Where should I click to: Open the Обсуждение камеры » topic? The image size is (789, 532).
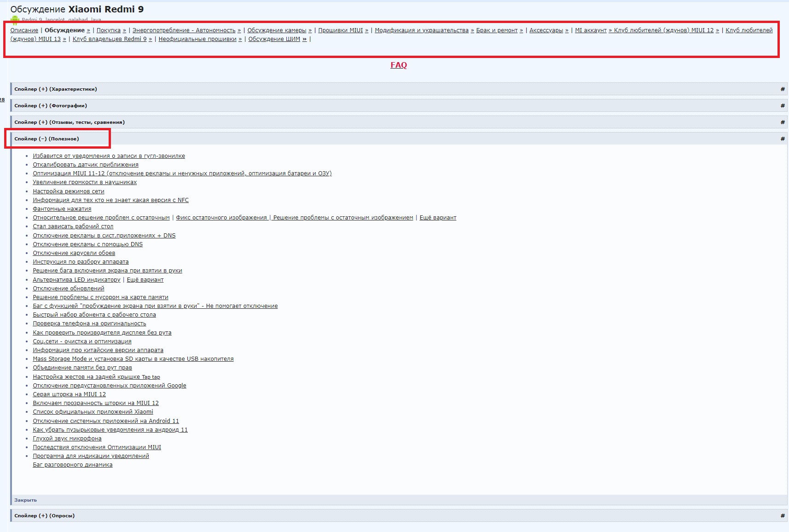(279, 30)
